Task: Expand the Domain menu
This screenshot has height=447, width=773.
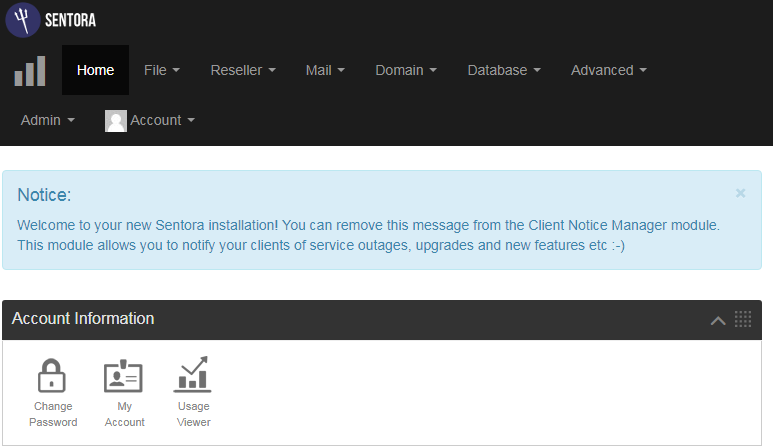Action: (x=406, y=70)
